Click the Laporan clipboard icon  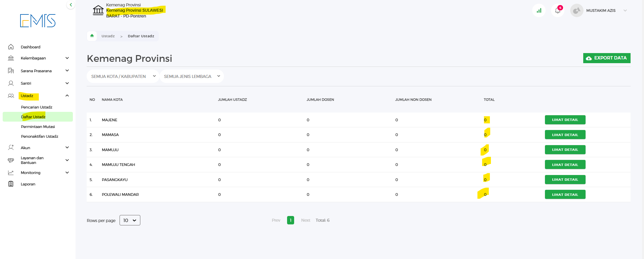(11, 184)
